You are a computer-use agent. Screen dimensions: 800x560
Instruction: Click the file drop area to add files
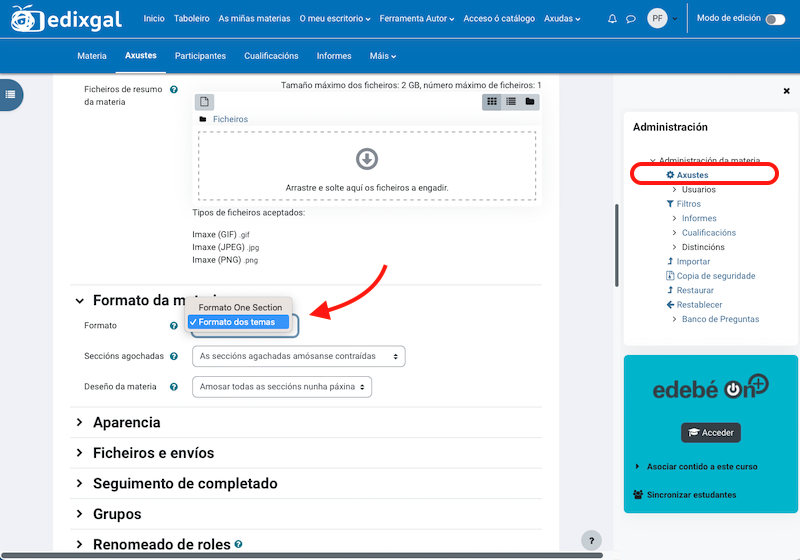(x=367, y=166)
